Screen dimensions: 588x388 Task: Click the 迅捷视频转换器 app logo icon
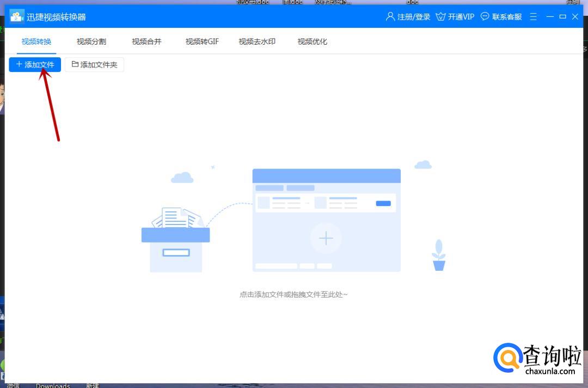[17, 17]
